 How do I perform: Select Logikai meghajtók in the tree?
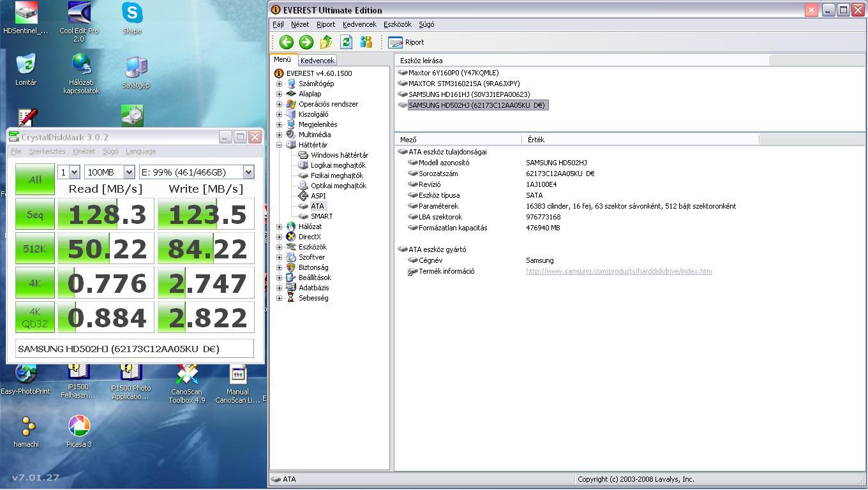tap(338, 165)
